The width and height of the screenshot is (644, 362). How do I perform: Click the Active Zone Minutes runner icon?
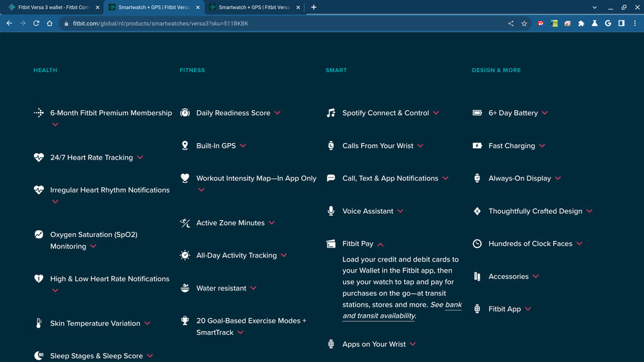click(185, 223)
